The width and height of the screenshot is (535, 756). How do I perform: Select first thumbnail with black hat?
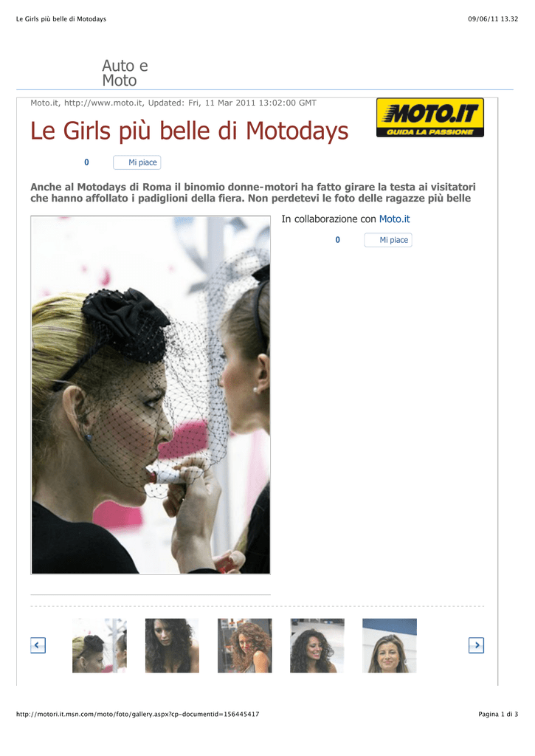100,645
